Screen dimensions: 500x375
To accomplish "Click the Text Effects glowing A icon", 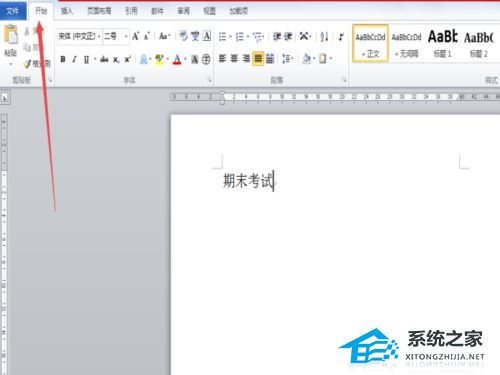I will (x=143, y=59).
